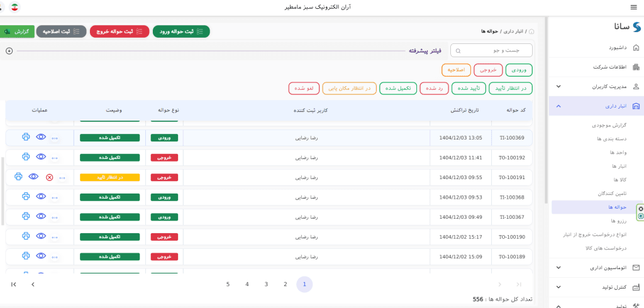View details of voucher TO-100191
This screenshot has width=644, height=308.
[x=33, y=177]
